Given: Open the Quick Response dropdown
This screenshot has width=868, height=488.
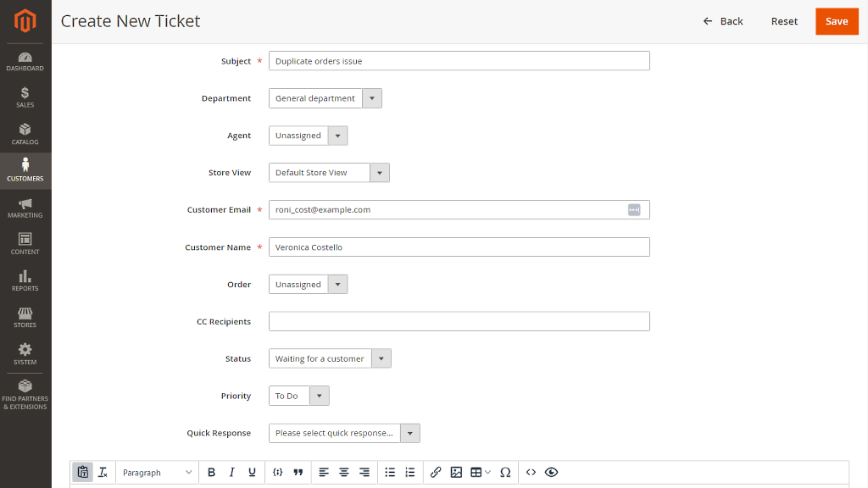Looking at the screenshot, I should 344,433.
